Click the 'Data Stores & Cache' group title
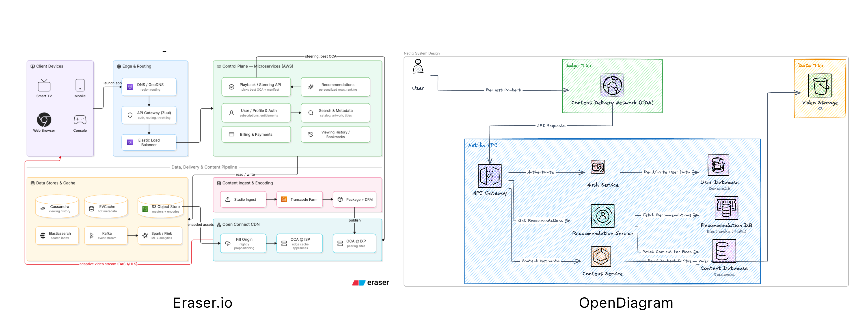The width and height of the screenshot is (868, 322). click(x=56, y=183)
